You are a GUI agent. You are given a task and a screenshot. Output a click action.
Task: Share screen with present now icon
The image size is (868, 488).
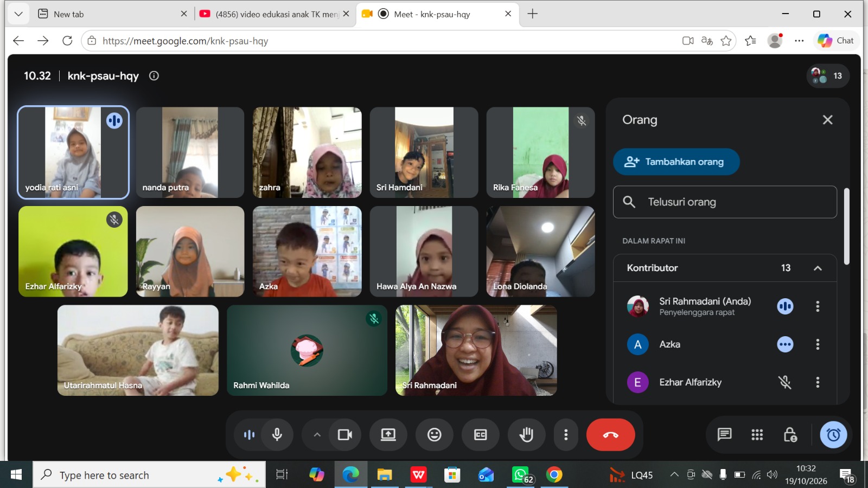click(388, 434)
